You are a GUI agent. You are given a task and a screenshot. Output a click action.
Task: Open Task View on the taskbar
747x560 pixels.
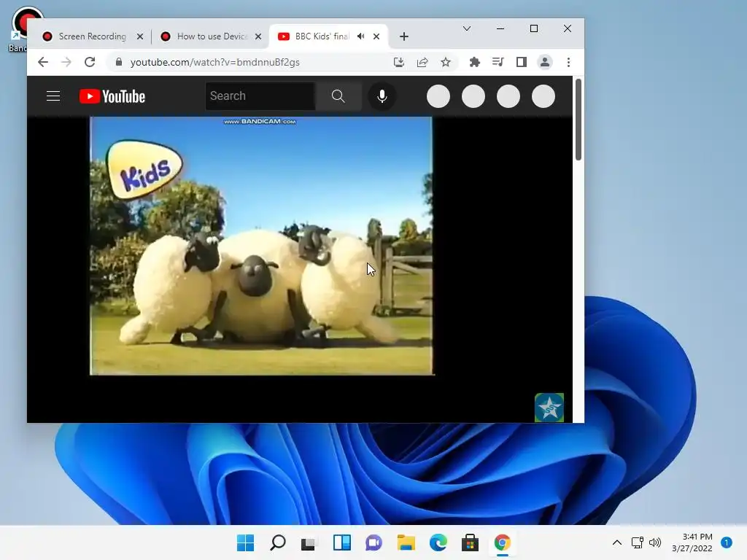[309, 542]
